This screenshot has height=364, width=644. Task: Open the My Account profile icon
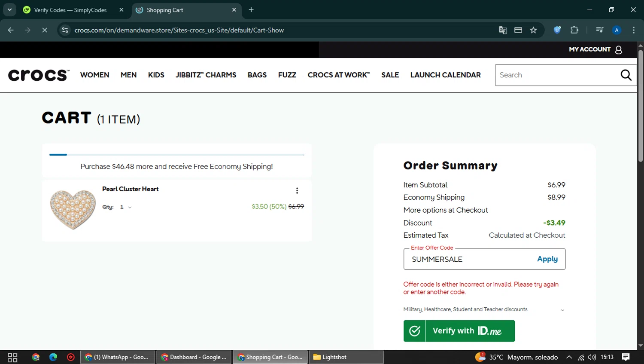[x=619, y=50]
